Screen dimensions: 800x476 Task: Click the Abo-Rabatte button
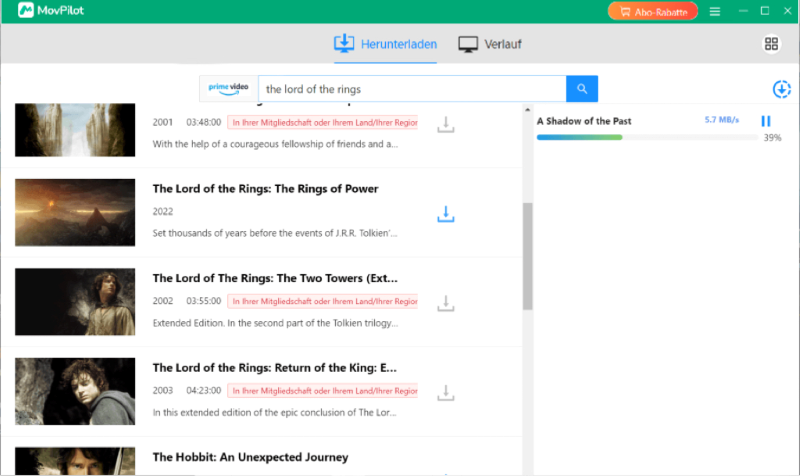pos(653,11)
